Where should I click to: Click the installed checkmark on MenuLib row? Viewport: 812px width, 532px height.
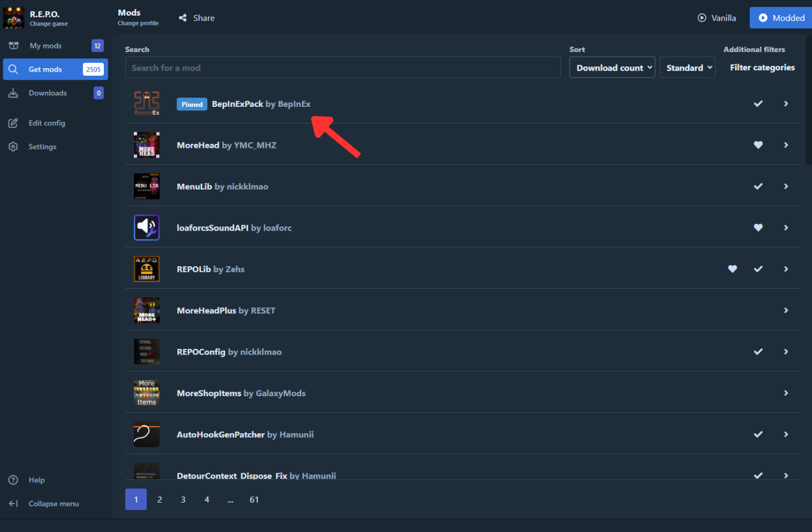coord(758,186)
